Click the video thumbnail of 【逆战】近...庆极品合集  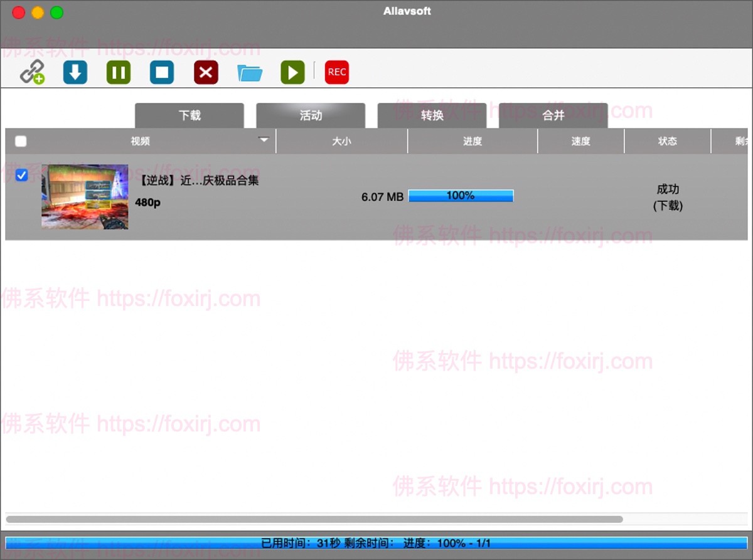(x=84, y=196)
